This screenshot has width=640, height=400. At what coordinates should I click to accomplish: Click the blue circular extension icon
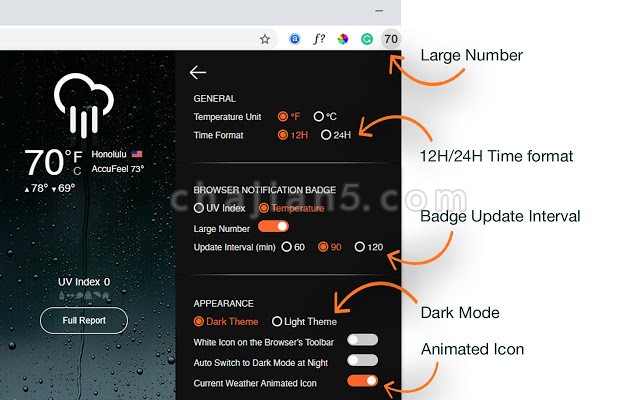coord(295,39)
